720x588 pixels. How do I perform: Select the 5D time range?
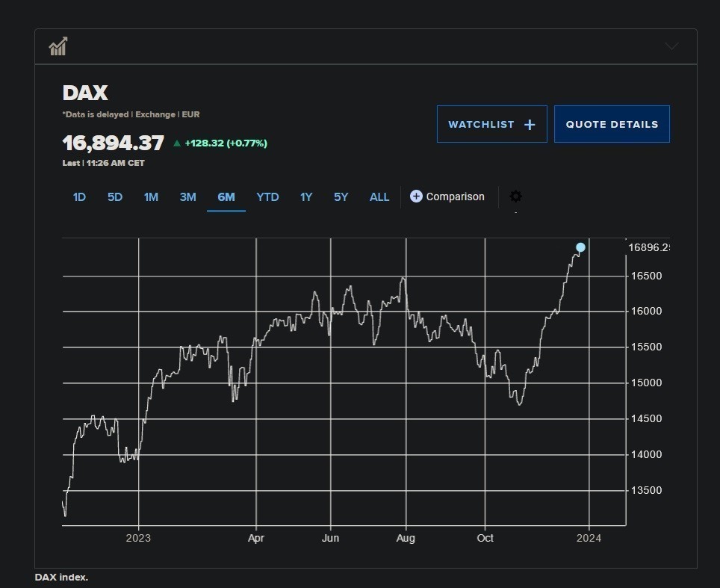point(114,197)
